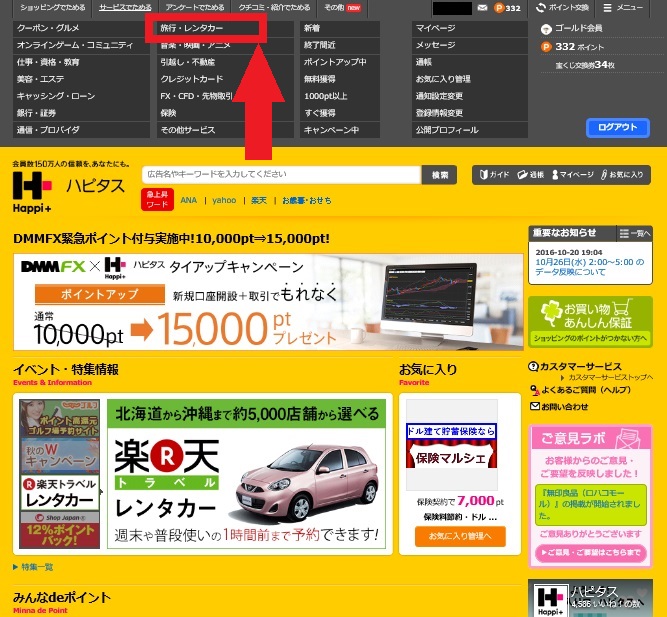Open マイページ in dropdown menu

tap(470, 28)
